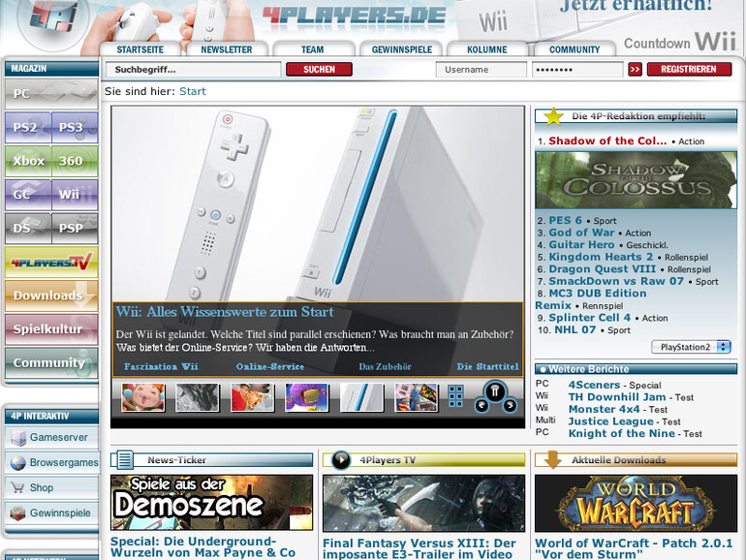Click the yellow star recommendation icon
Image resolution: width=746 pixels, height=560 pixels.
pyautogui.click(x=553, y=116)
